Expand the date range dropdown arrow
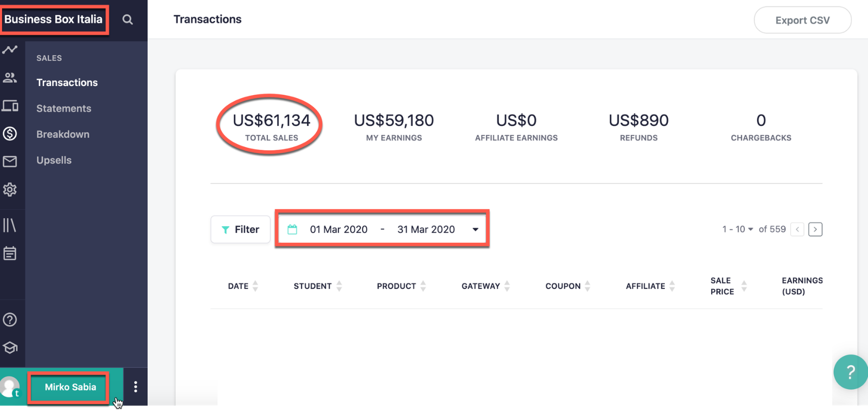 pos(475,229)
